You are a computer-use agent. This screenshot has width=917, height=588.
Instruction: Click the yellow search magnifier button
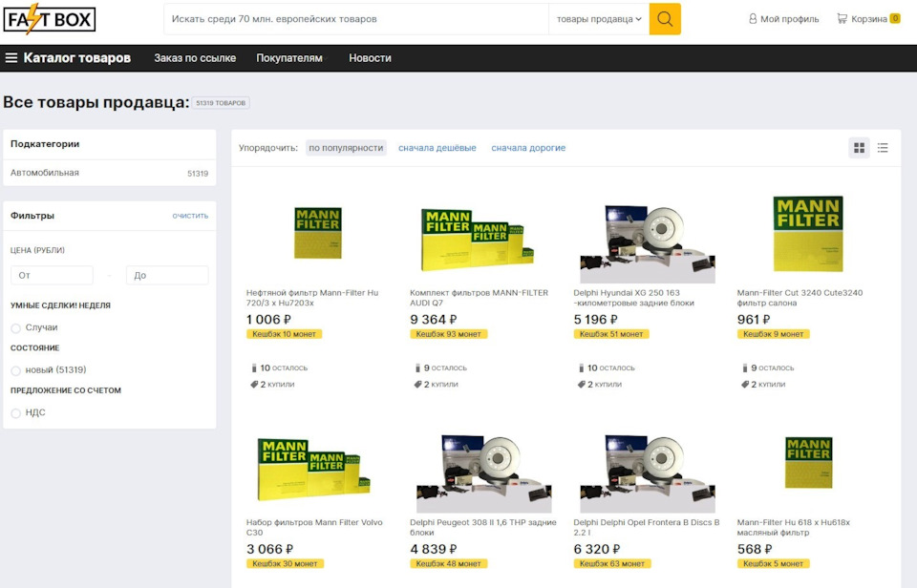point(665,19)
